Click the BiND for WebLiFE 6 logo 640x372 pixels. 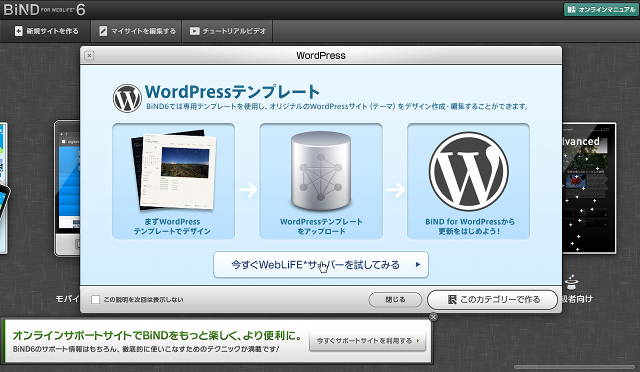44,9
